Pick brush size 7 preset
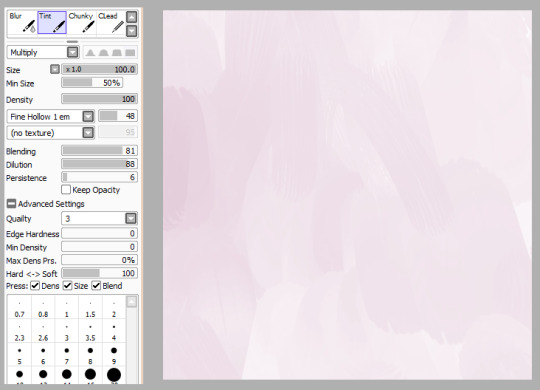Screen dimensions: 540x390 [67, 355]
